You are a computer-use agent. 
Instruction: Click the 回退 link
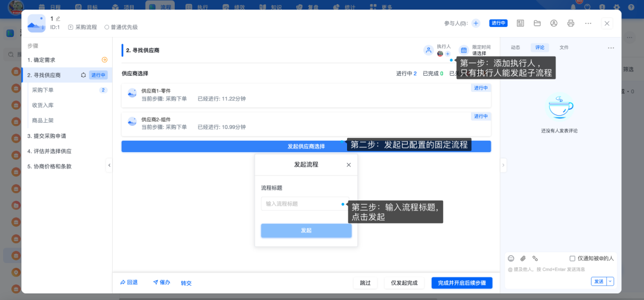click(129, 283)
